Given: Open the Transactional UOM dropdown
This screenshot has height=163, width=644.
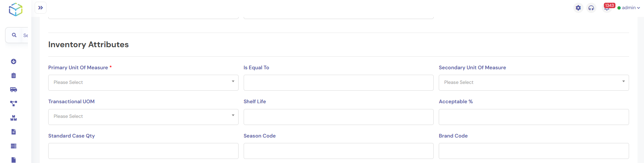Looking at the screenshot, I should pyautogui.click(x=143, y=116).
